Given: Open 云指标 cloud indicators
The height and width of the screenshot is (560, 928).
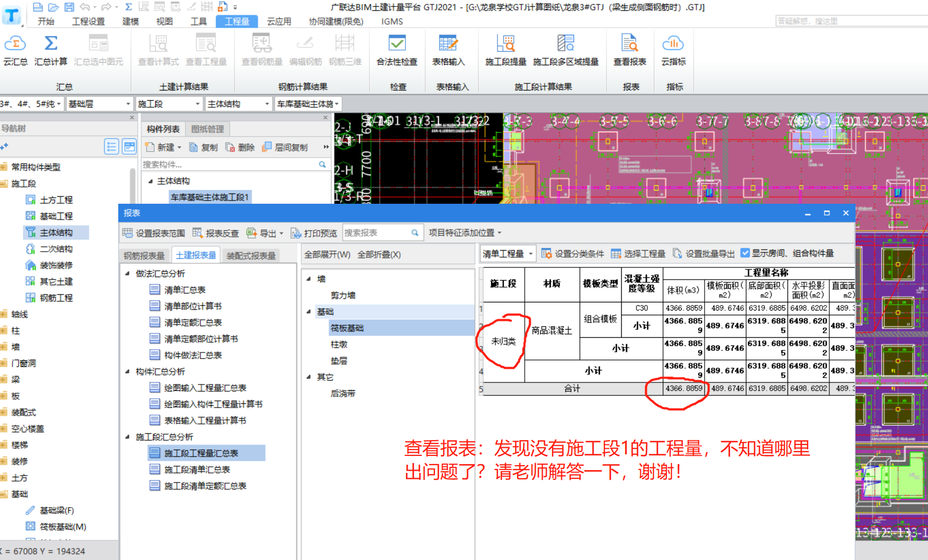Looking at the screenshot, I should coord(674,50).
